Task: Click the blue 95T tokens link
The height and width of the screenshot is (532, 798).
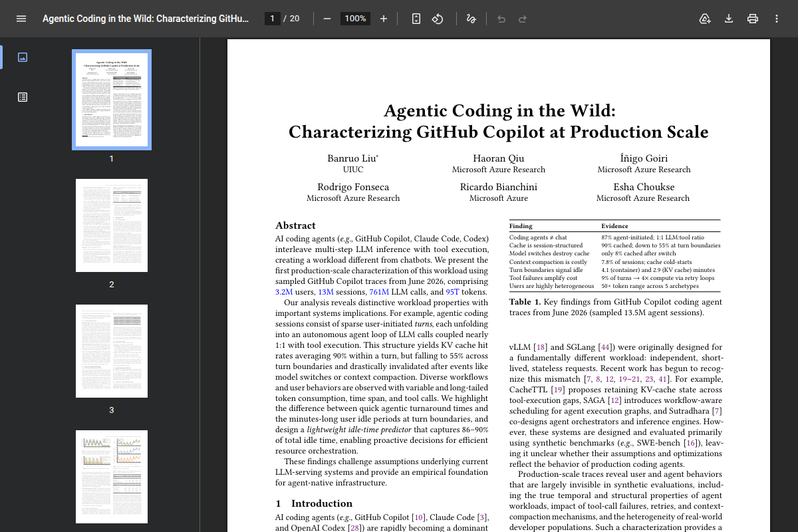Action: (452, 292)
